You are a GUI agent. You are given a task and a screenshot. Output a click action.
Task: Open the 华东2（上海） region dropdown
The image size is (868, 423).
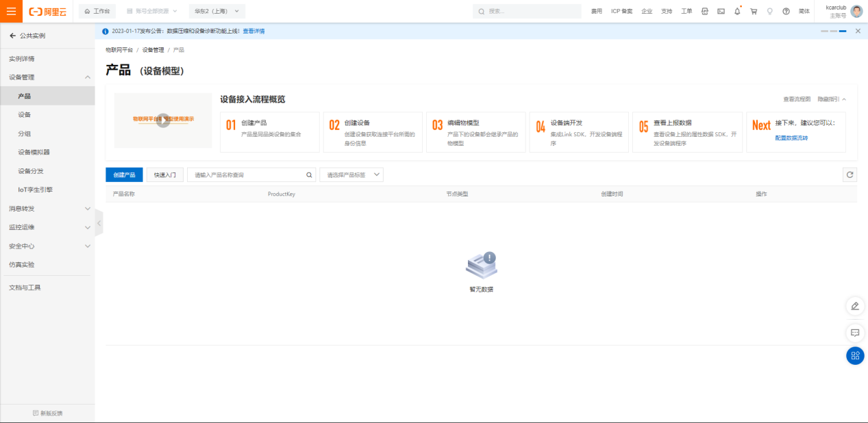pos(216,12)
